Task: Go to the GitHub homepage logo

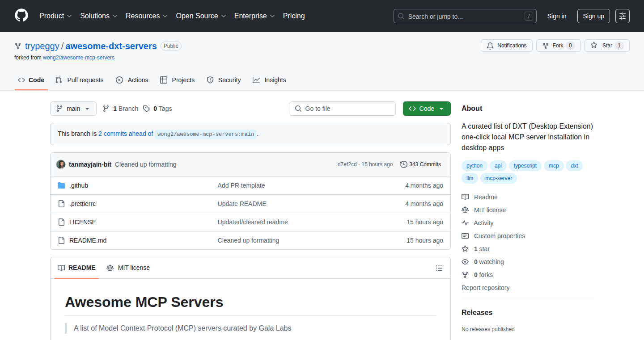Action: 21,16
